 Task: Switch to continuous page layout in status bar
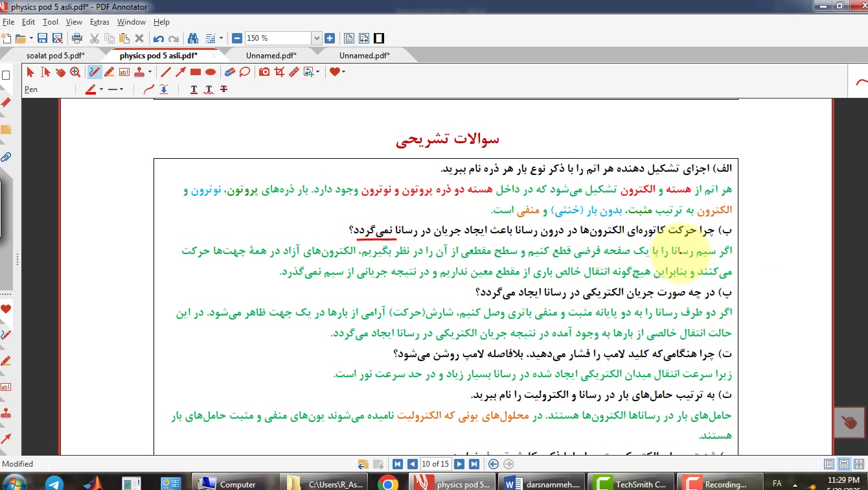(x=843, y=464)
